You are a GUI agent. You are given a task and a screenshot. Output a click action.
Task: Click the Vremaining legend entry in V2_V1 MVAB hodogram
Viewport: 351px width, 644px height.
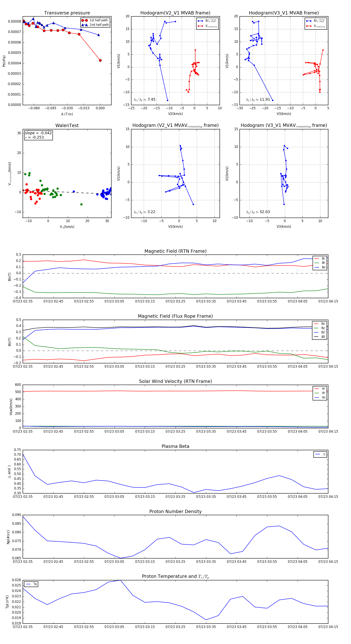[x=207, y=26]
